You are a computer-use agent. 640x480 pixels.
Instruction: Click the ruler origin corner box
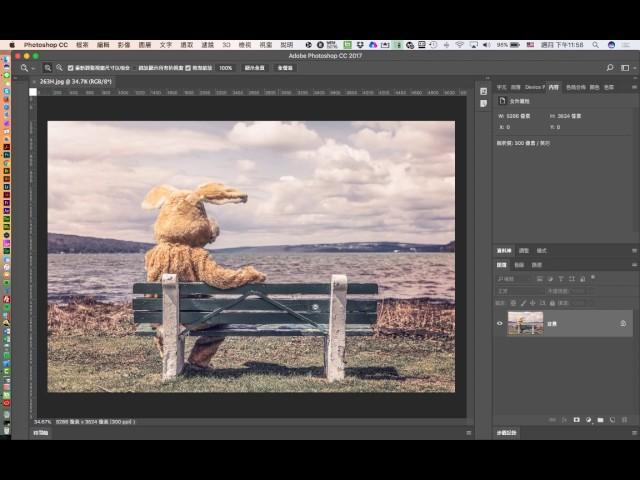click(33, 92)
